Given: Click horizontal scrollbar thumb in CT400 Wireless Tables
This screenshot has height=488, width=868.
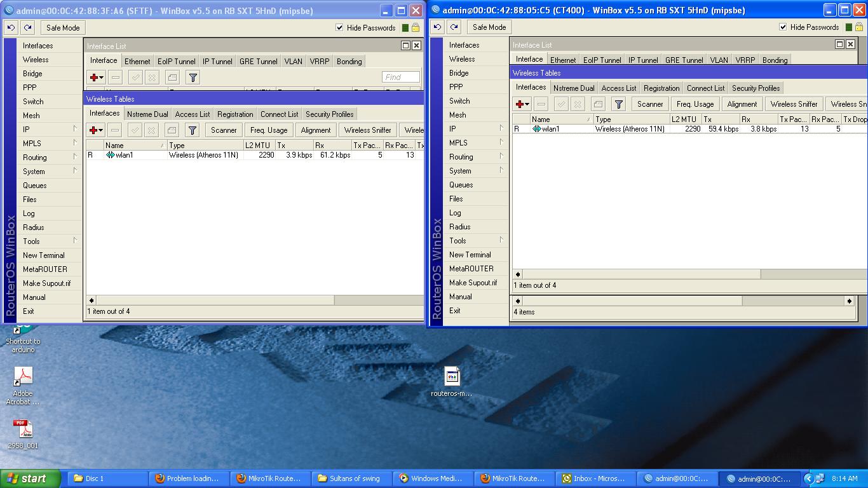Looking at the screenshot, I should coord(641,274).
